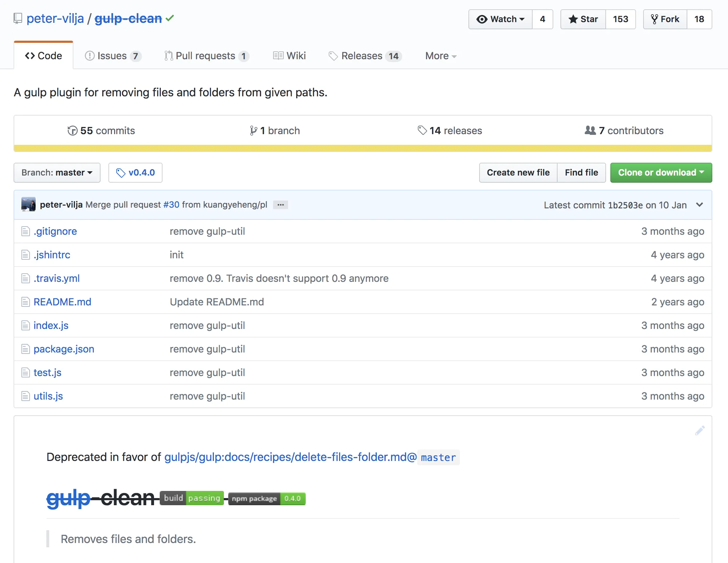Click the Fork icon
Viewport: 728px width, 563px height.
click(x=655, y=19)
